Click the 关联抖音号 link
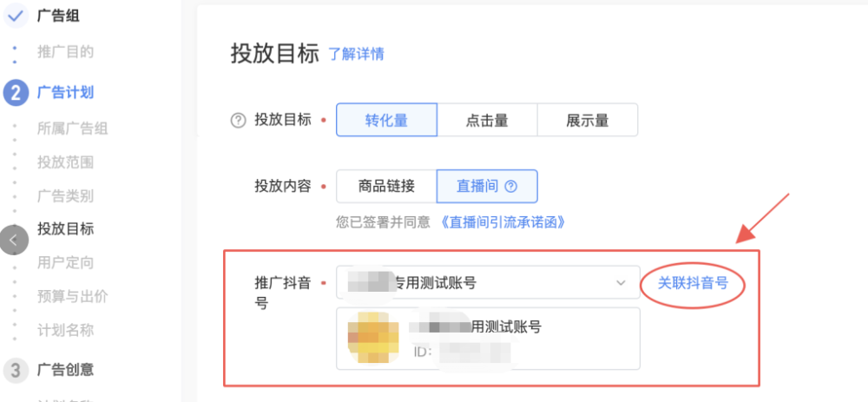This screenshot has height=402, width=868. pyautogui.click(x=693, y=283)
